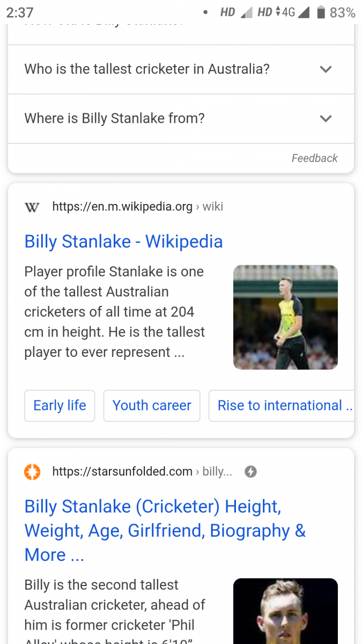Tap the StarsUnfolded orange site icon
This screenshot has height=644, width=362.
point(33,472)
